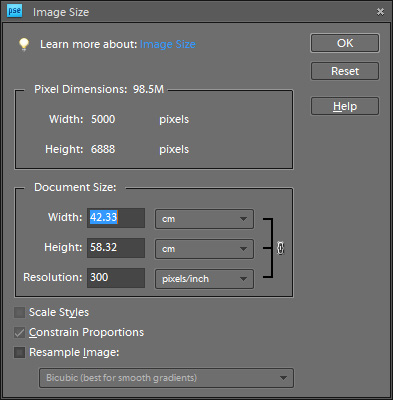Click the Reset button
The width and height of the screenshot is (393, 400).
345,71
